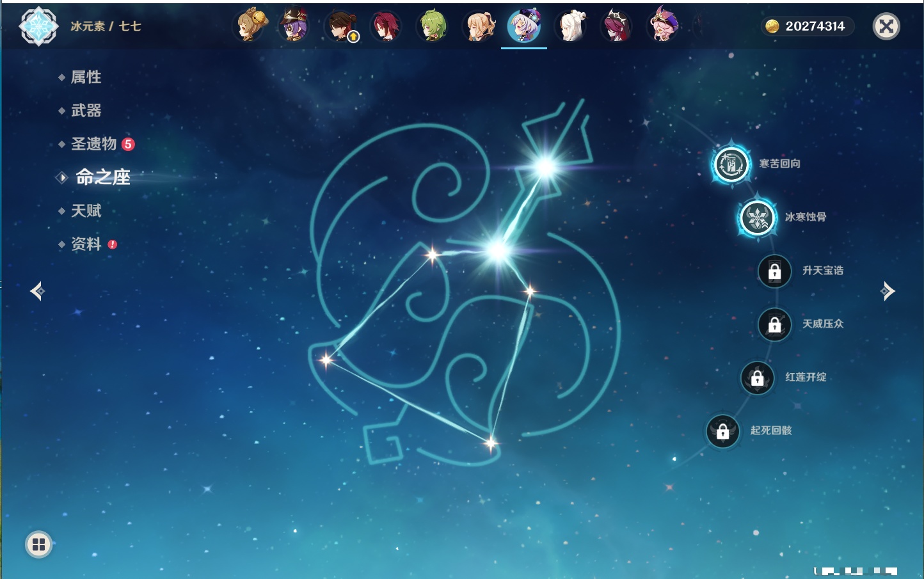Click the red alert badge beside 资料
Image resolution: width=924 pixels, height=579 pixels.
pyautogui.click(x=113, y=244)
